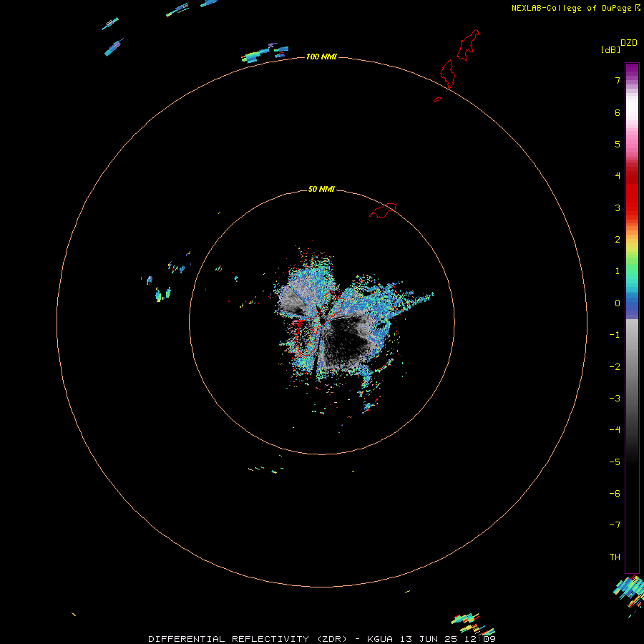This screenshot has height=644, width=644.
Task: Click the 2 value on color scale
Action: point(618,240)
